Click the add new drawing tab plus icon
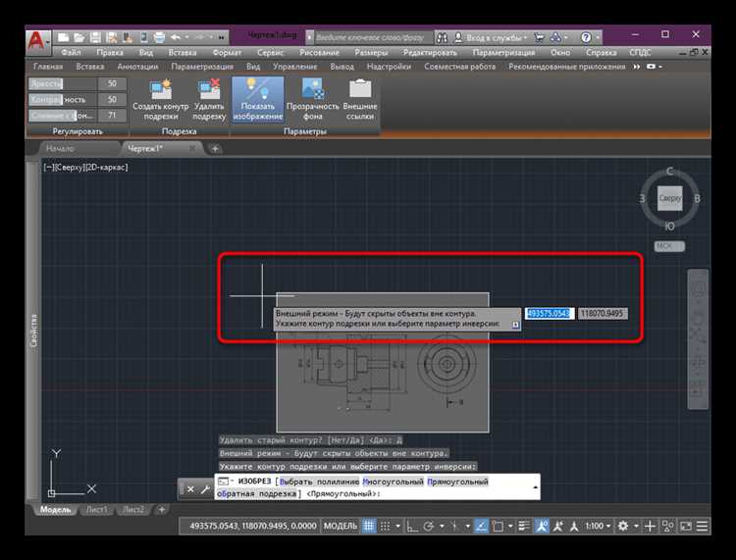Image resolution: width=736 pixels, height=560 pixels. [x=216, y=149]
